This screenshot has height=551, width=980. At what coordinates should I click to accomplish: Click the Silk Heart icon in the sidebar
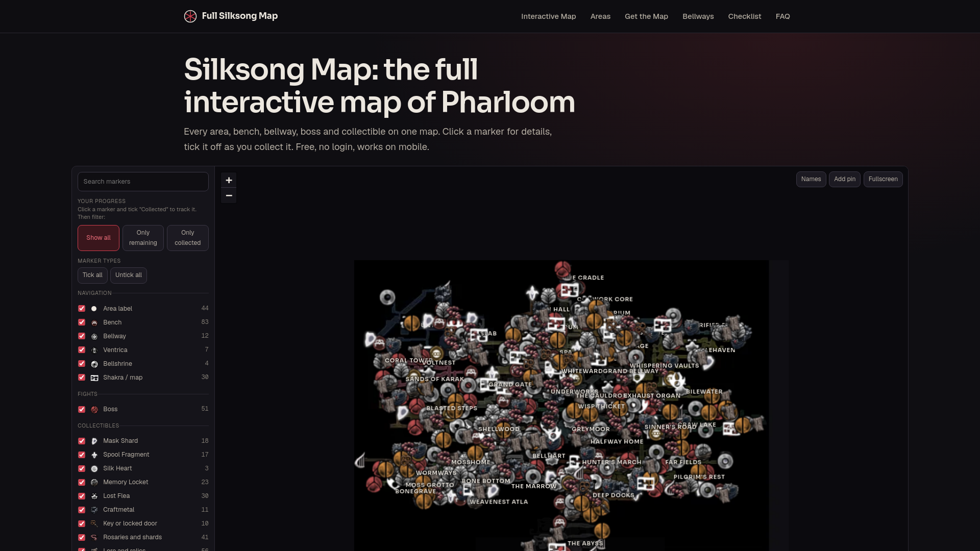click(x=94, y=468)
